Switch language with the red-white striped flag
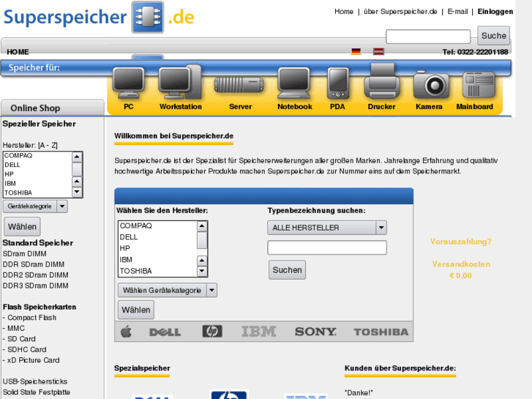 click(378, 51)
